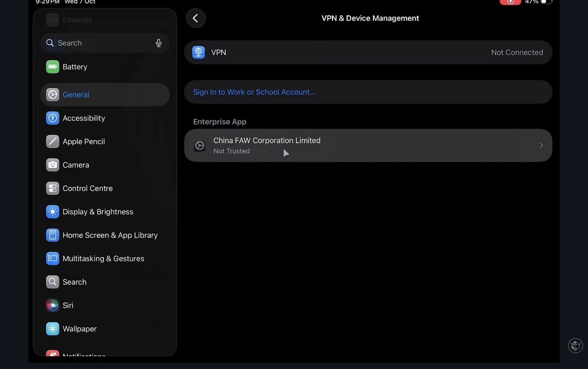Click the Search settings sidebar icon
588x369 pixels.
pyautogui.click(x=52, y=282)
